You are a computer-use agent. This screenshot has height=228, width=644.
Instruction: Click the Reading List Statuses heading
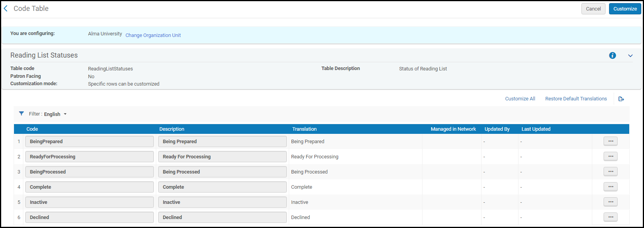point(44,55)
